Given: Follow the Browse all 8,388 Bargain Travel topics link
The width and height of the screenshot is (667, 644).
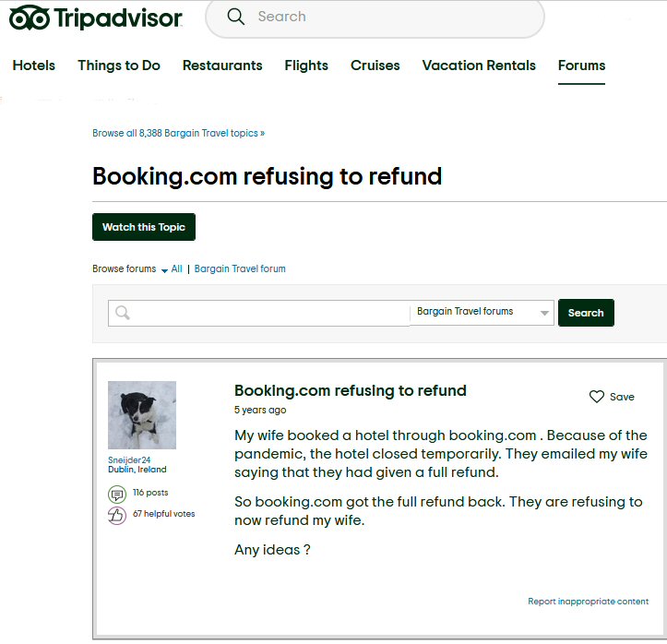Looking at the screenshot, I should [x=179, y=133].
